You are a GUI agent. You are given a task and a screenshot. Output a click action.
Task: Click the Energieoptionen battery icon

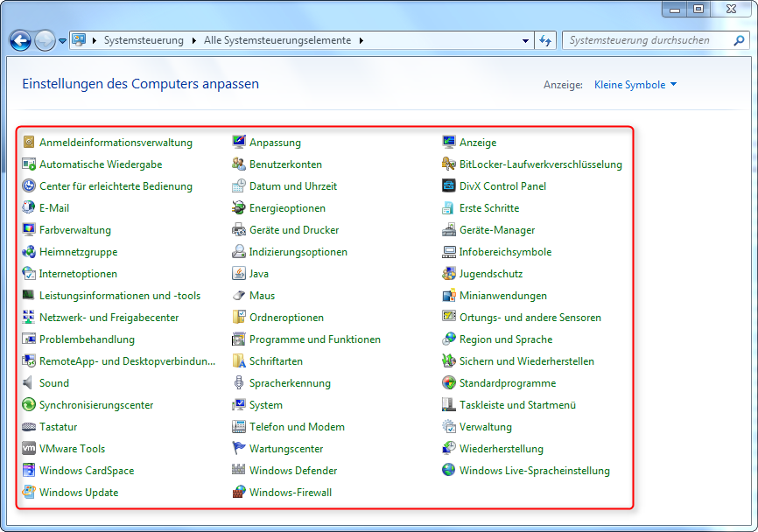[239, 208]
